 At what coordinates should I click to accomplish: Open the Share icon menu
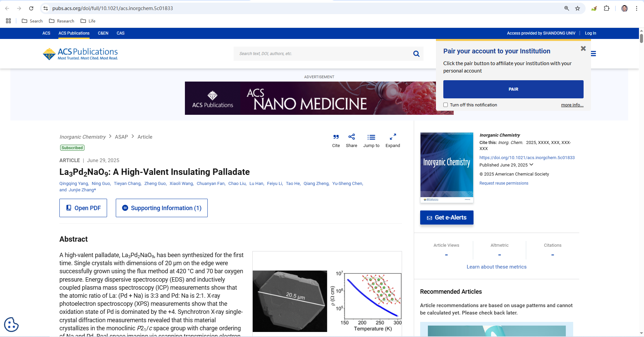(351, 137)
